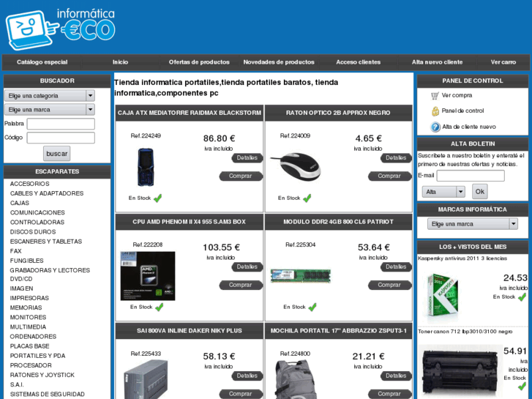The height and width of the screenshot is (399, 532).
Task: Click green stock check for optical mouse
Action: click(x=307, y=198)
